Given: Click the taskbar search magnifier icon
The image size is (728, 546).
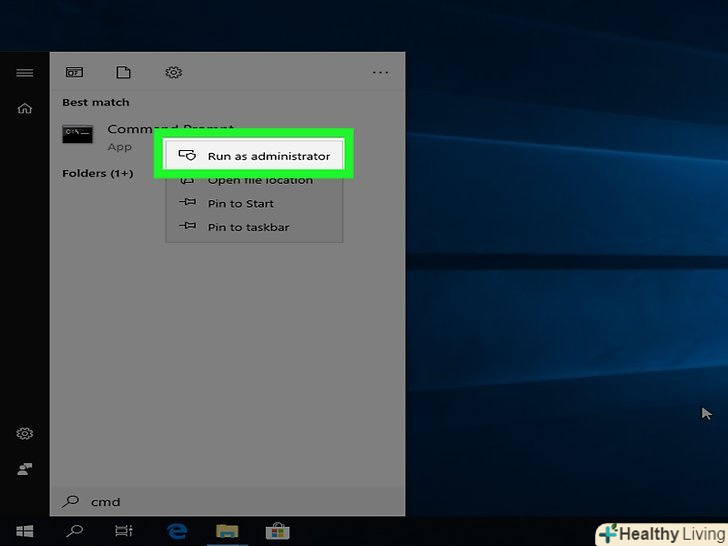Looking at the screenshot, I should point(74,531).
